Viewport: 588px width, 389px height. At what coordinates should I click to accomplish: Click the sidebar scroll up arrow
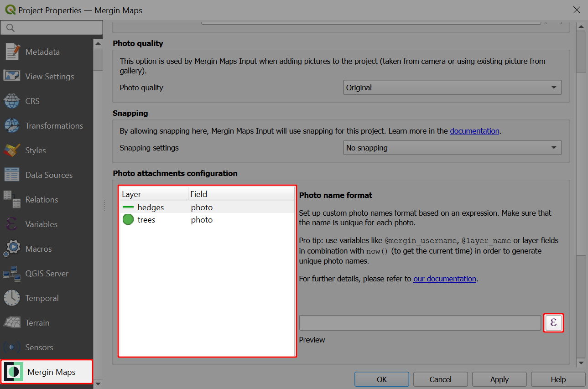click(98, 43)
